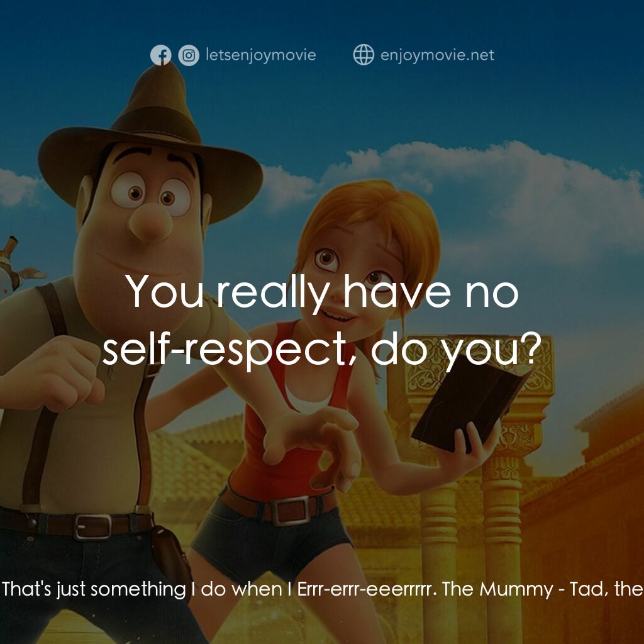Open the letsenjoymovie social handle
This screenshot has height=644, width=644.
(260, 55)
